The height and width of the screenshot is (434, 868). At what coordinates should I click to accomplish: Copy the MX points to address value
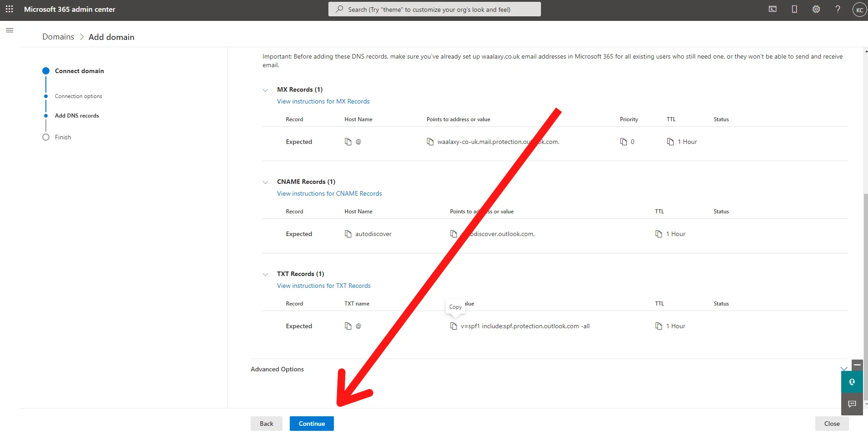(430, 142)
